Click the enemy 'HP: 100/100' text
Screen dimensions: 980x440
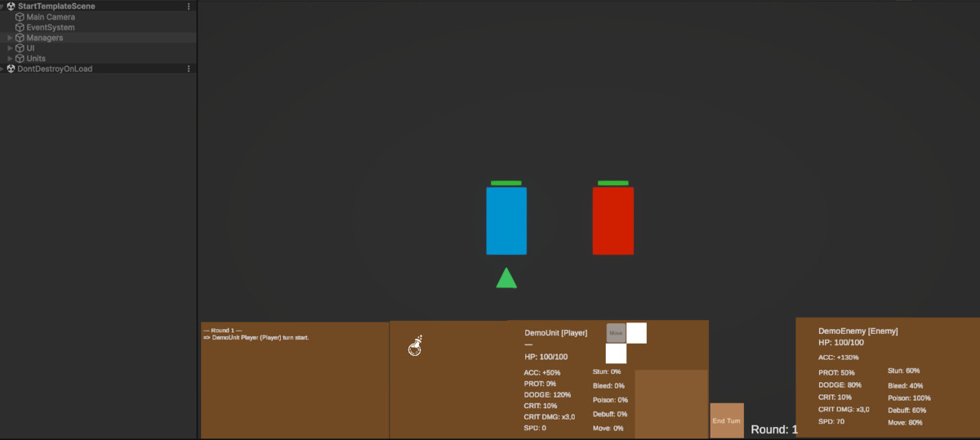pos(841,342)
